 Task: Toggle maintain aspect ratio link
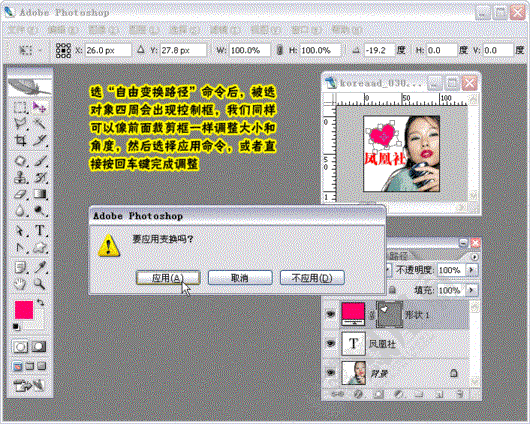pyautogui.click(x=280, y=50)
